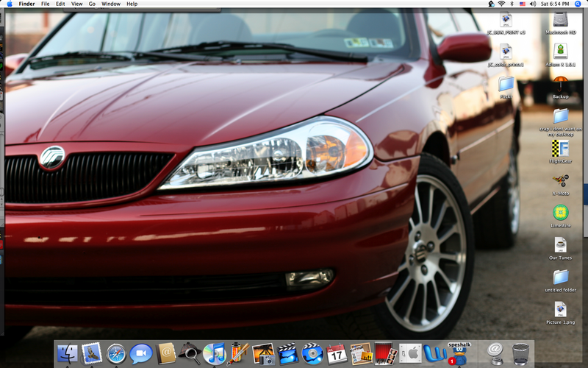Open iCal calendar in Dock
Image resolution: width=588 pixels, height=368 pixels.
(x=337, y=353)
